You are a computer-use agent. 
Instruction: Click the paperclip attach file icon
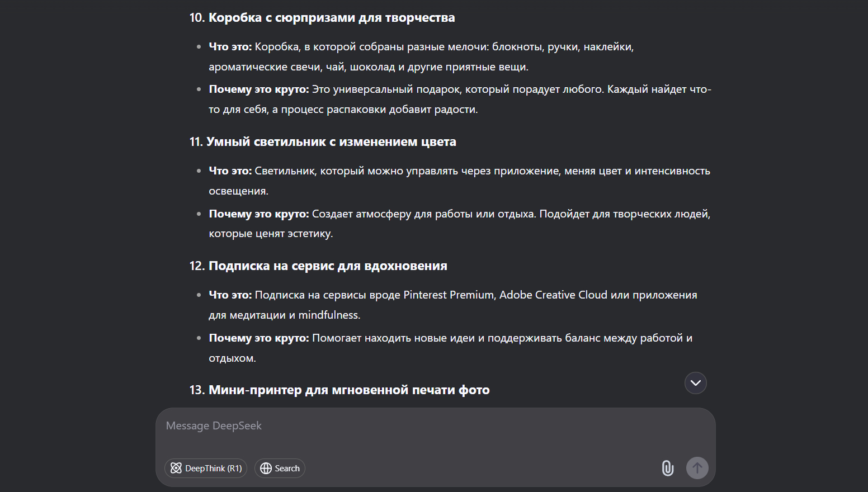(667, 468)
